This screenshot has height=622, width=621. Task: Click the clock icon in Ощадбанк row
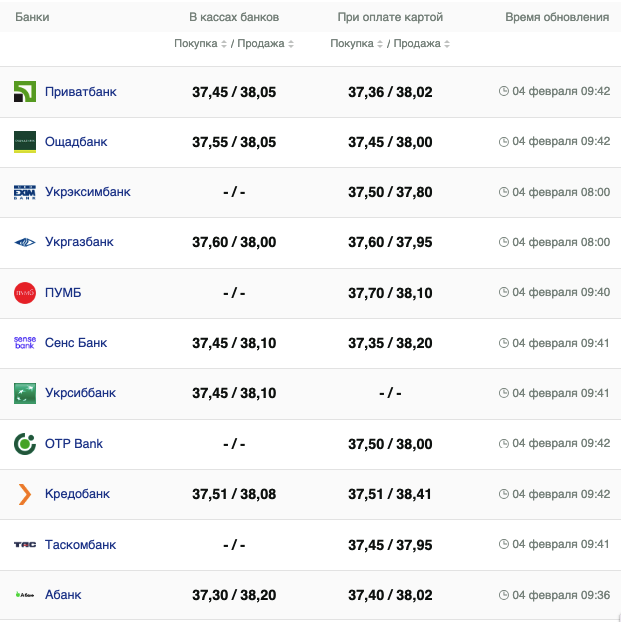tap(504, 142)
